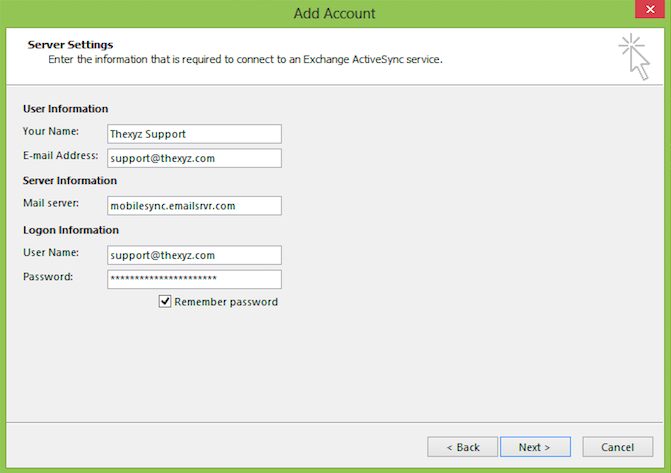
Task: Click the Server Settings heading
Action: click(70, 45)
